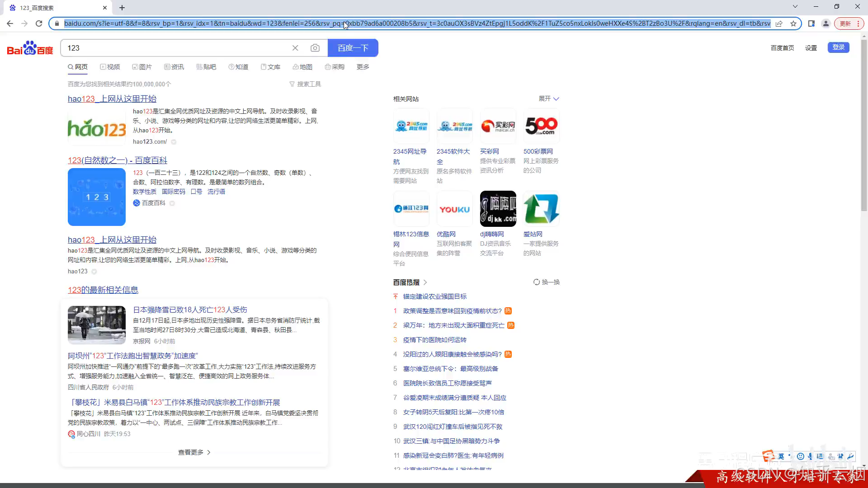Screen dimensions: 868x488
Task: Open the 搜索工具 filter options
Action: 305,84
